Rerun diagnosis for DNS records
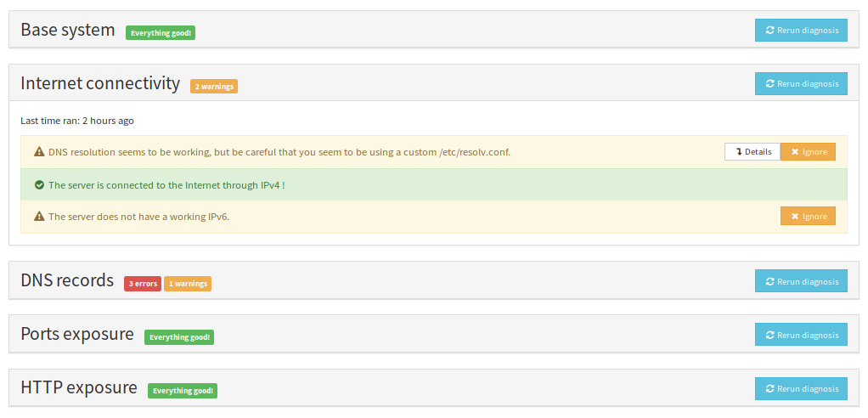 [801, 281]
